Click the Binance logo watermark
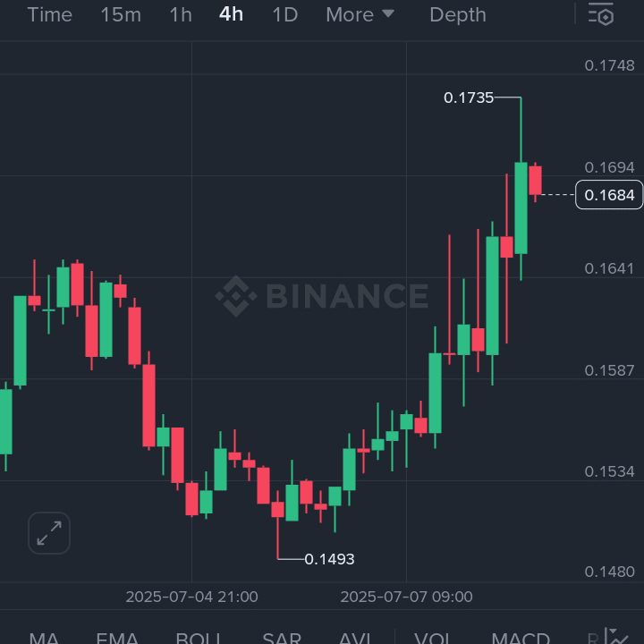The height and width of the screenshot is (644, 644). pyautogui.click(x=322, y=296)
